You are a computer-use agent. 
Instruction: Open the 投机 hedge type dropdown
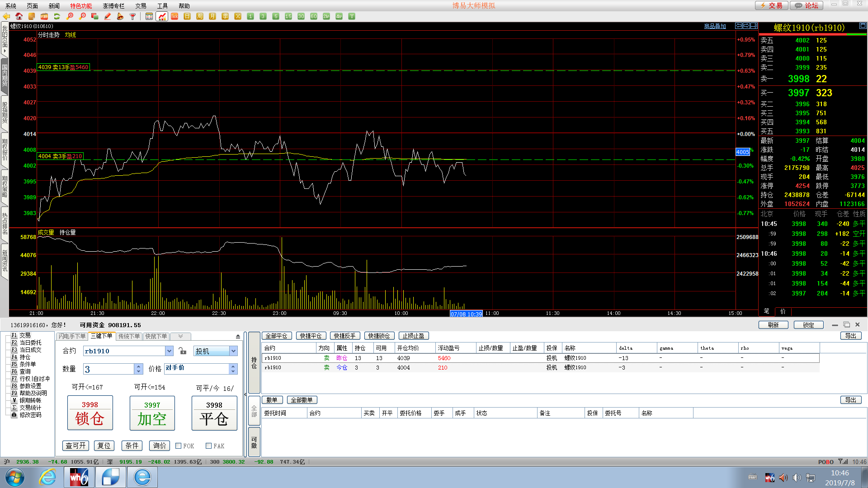click(x=233, y=351)
